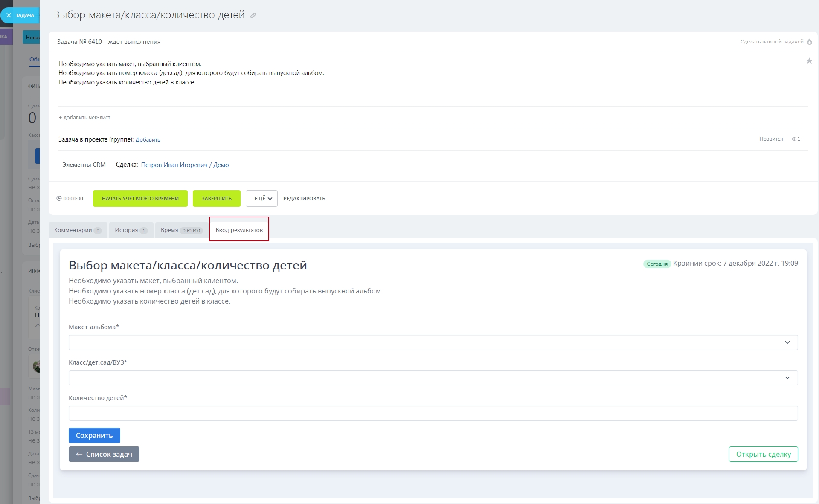Click the flame important-task icon
The height and width of the screenshot is (504, 819).
810,42
